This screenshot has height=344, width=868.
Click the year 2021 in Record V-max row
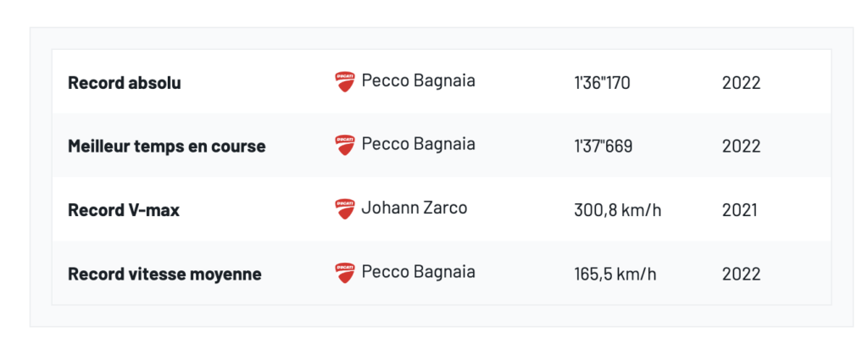click(740, 210)
